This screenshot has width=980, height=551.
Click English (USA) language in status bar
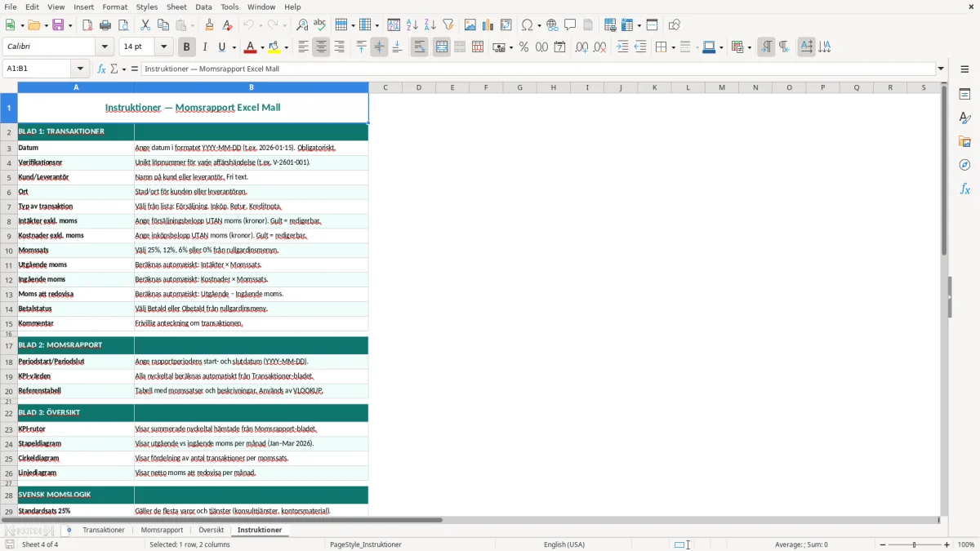point(564,544)
